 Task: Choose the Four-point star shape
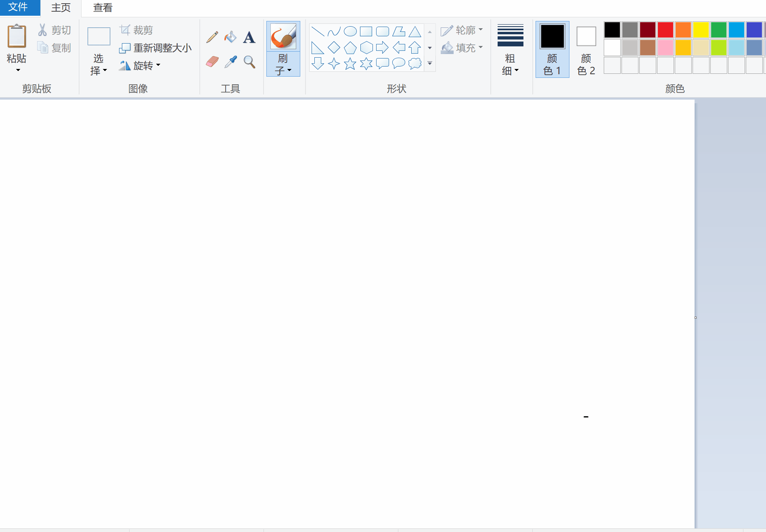point(334,63)
